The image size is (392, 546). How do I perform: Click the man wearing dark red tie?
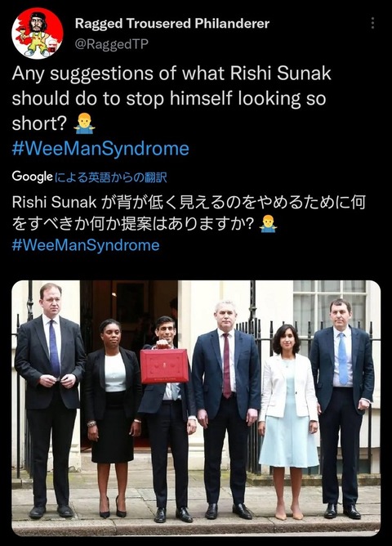pos(226,410)
